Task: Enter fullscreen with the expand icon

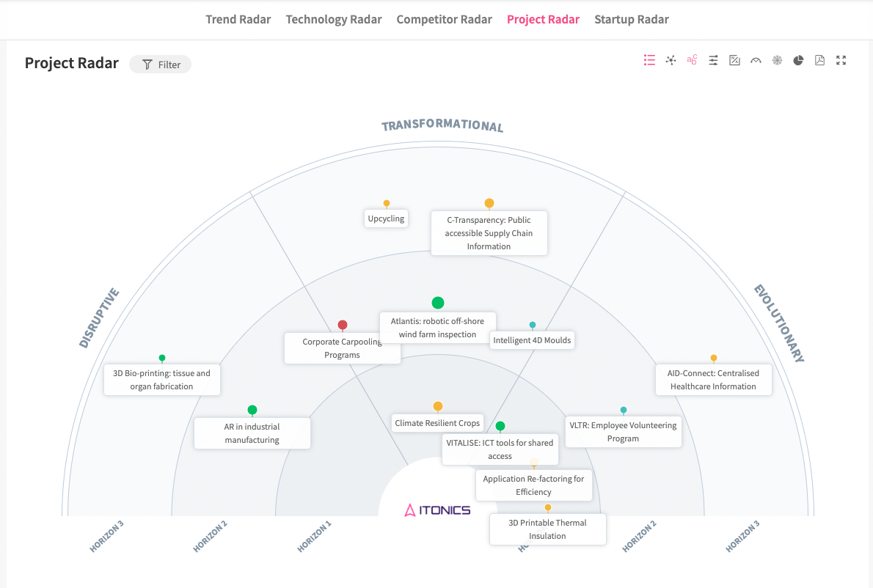Action: 841,60
